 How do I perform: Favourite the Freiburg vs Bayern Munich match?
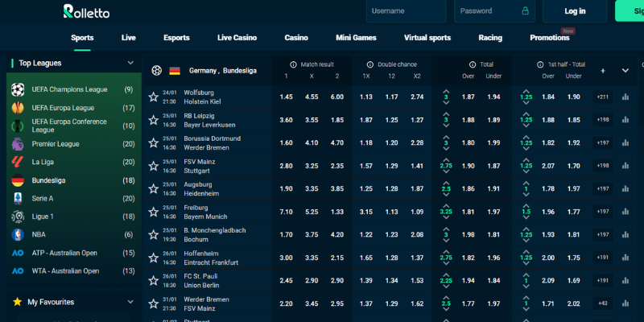(x=154, y=212)
